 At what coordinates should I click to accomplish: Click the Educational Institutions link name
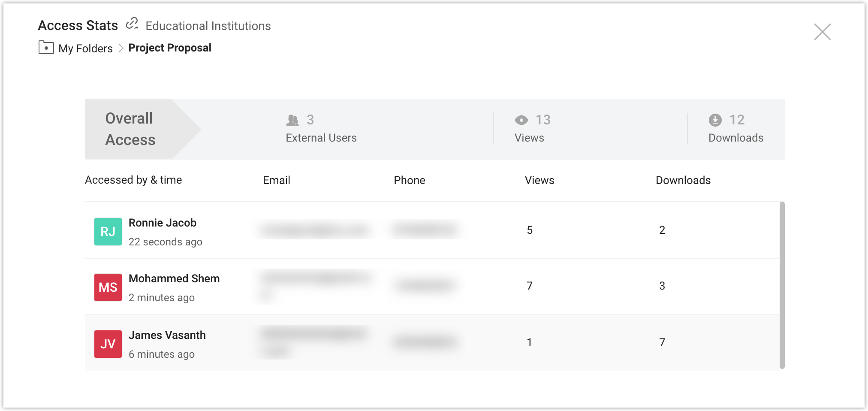[x=208, y=26]
